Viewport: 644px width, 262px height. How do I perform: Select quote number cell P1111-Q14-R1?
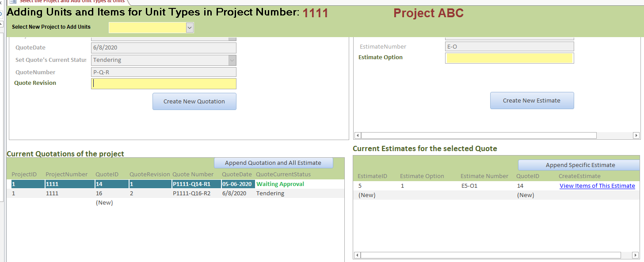coord(196,184)
